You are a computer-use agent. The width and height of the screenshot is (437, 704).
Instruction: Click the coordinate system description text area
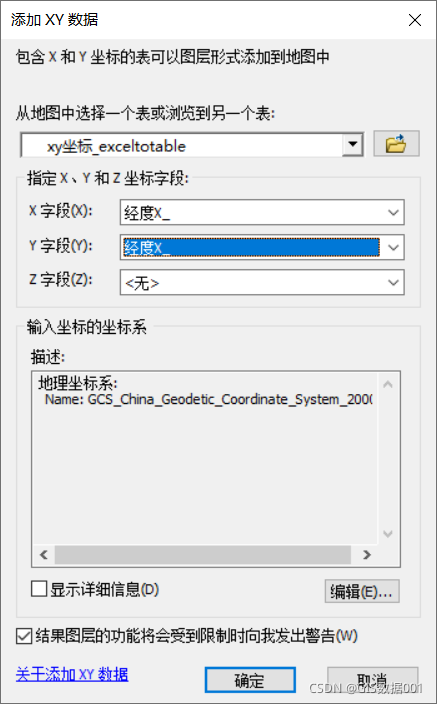205,458
